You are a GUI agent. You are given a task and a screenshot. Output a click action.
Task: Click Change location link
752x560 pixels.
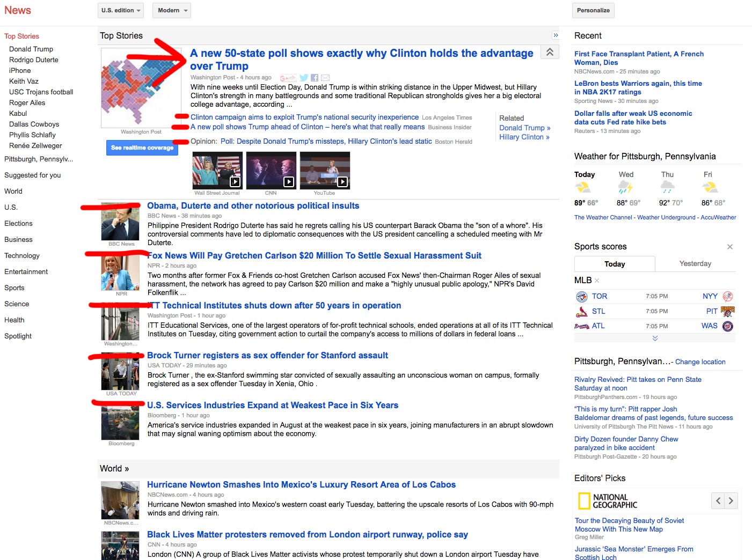[700, 362]
